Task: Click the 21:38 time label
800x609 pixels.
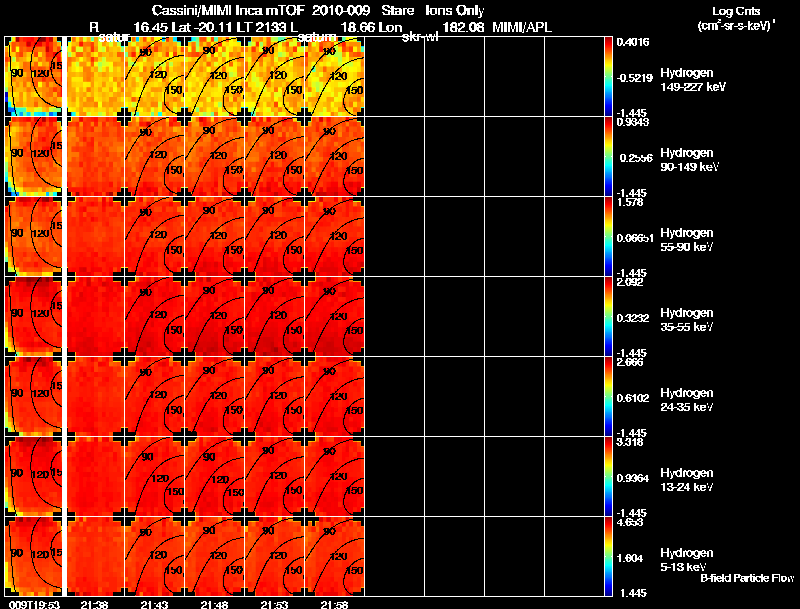Action: [94, 605]
